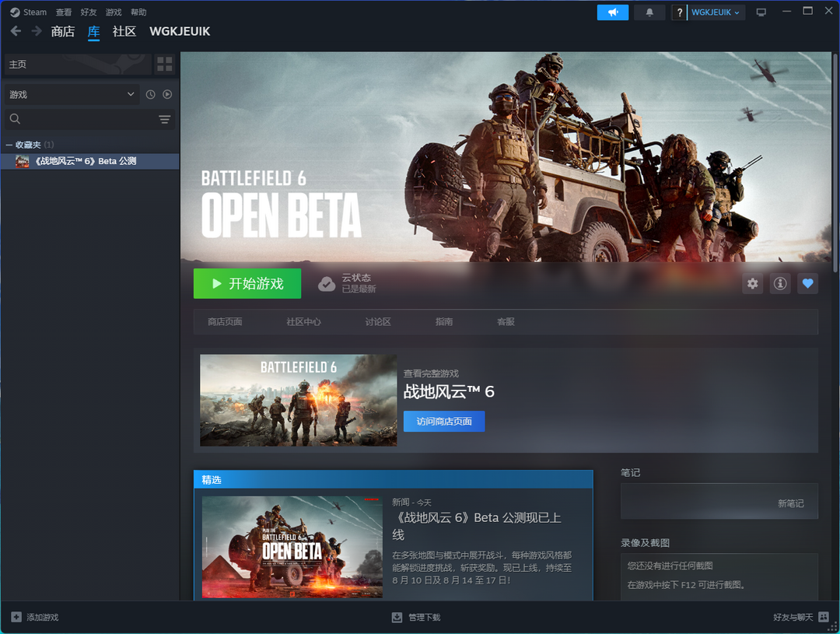The width and height of the screenshot is (840, 634).
Task: Click the Battlefield 6 full game thumbnail
Action: (299, 400)
